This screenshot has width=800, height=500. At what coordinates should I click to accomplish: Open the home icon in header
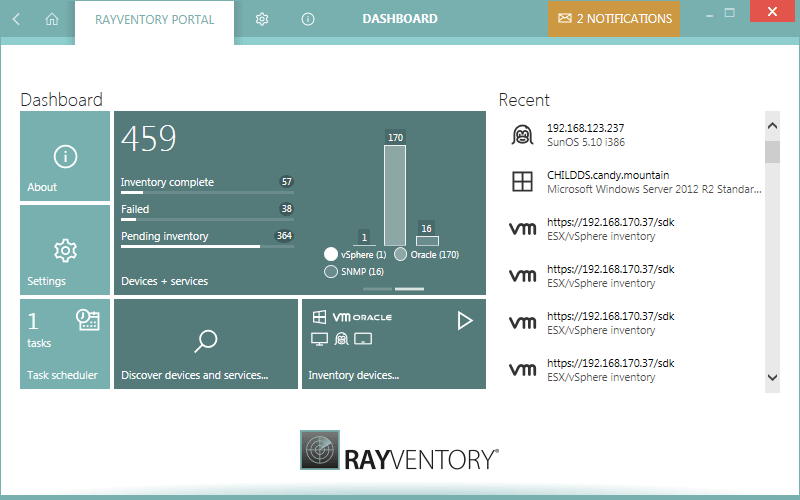click(x=52, y=19)
